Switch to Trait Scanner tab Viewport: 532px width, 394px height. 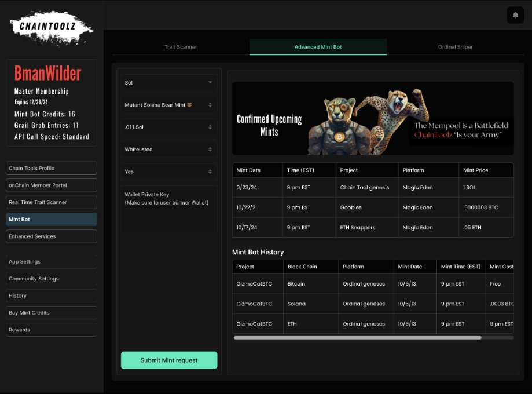[x=181, y=47]
